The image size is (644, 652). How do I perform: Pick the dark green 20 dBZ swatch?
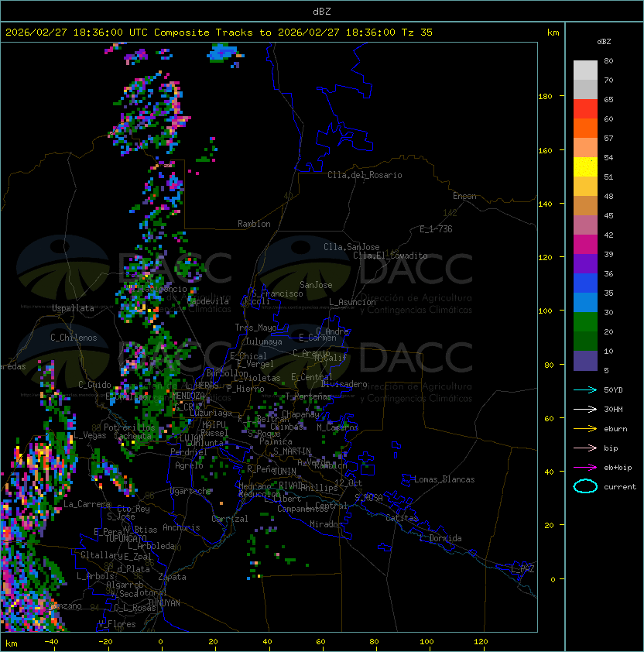[585, 341]
